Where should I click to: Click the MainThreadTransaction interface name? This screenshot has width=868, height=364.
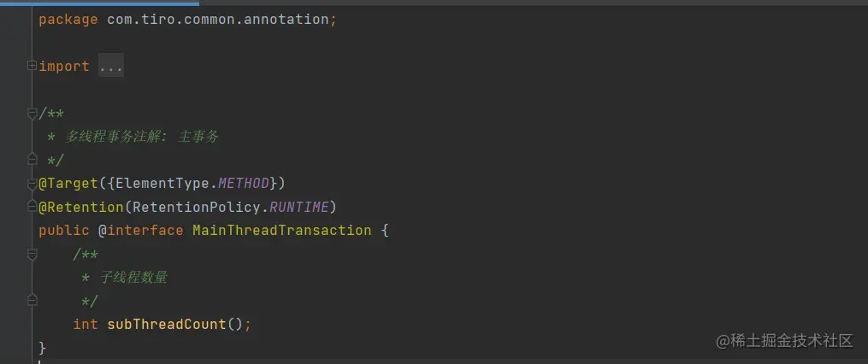[281, 231]
